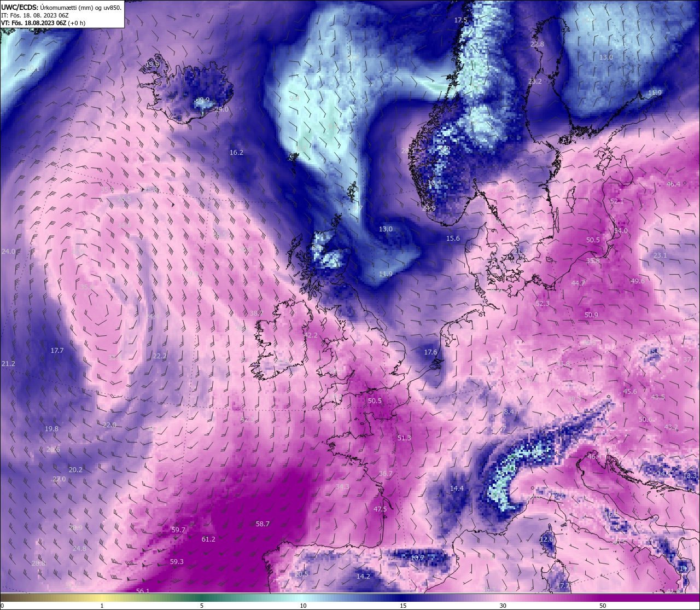700x610 pixels.
Task: Click the 30 label on the color scale
Action: (503, 606)
